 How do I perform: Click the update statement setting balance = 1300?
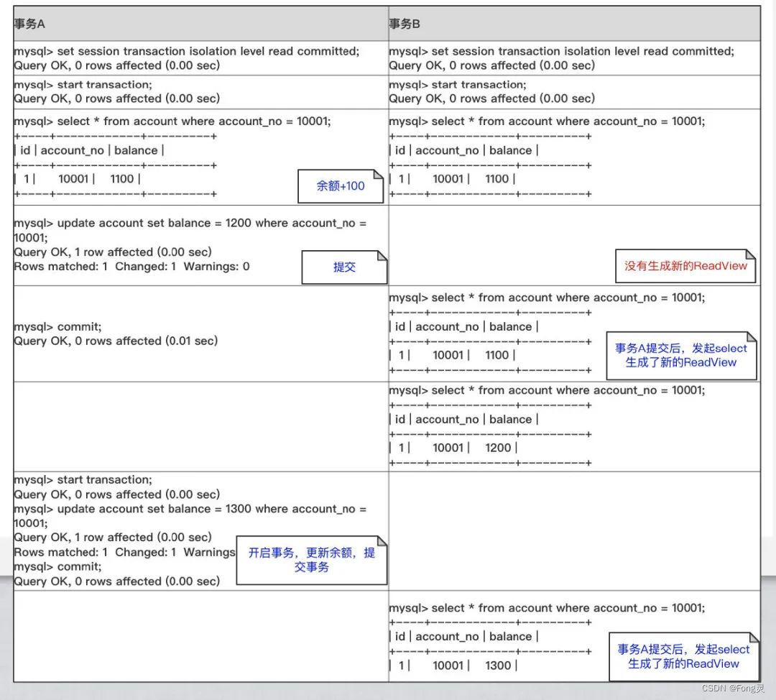(x=190, y=516)
